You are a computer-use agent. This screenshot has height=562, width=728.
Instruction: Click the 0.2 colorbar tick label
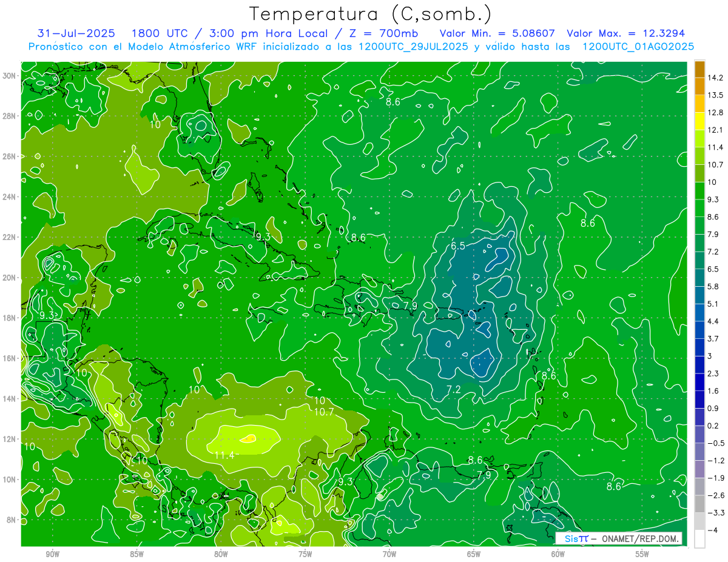coord(713,426)
